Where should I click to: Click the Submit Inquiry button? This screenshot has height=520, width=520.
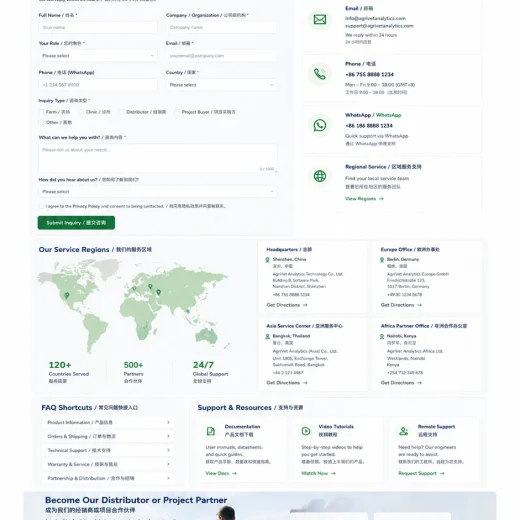[76, 223]
